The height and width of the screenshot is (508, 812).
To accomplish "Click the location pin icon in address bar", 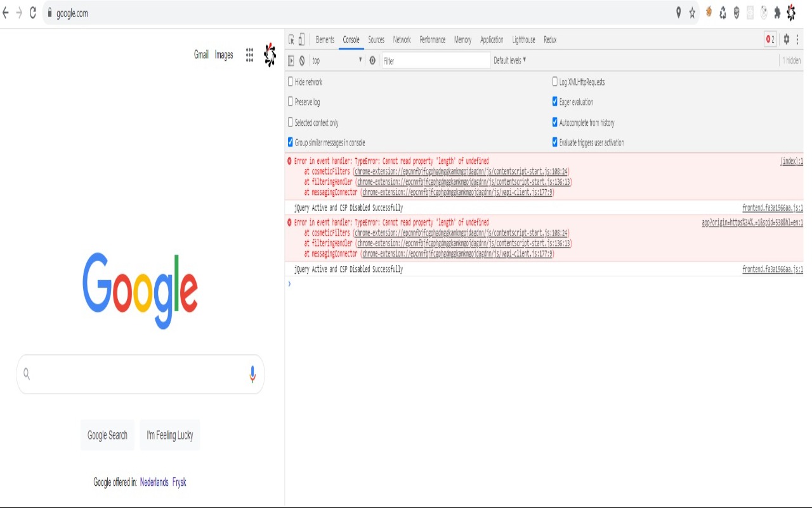I will [x=678, y=13].
